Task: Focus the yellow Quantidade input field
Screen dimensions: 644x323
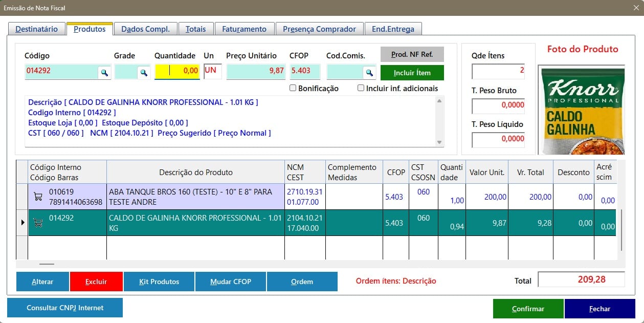Action: coord(177,72)
